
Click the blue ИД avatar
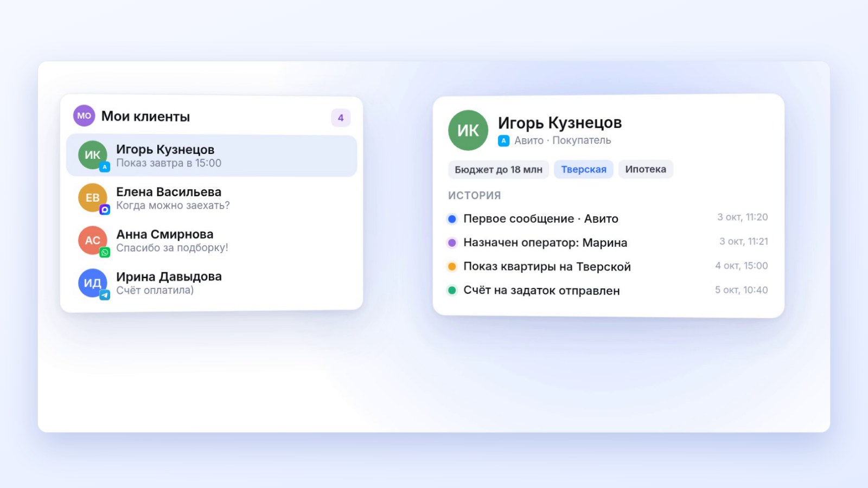click(x=92, y=282)
